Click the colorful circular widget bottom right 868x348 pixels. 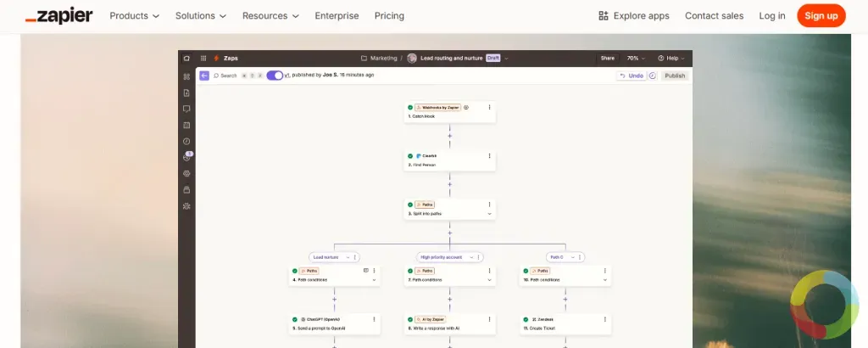(824, 304)
